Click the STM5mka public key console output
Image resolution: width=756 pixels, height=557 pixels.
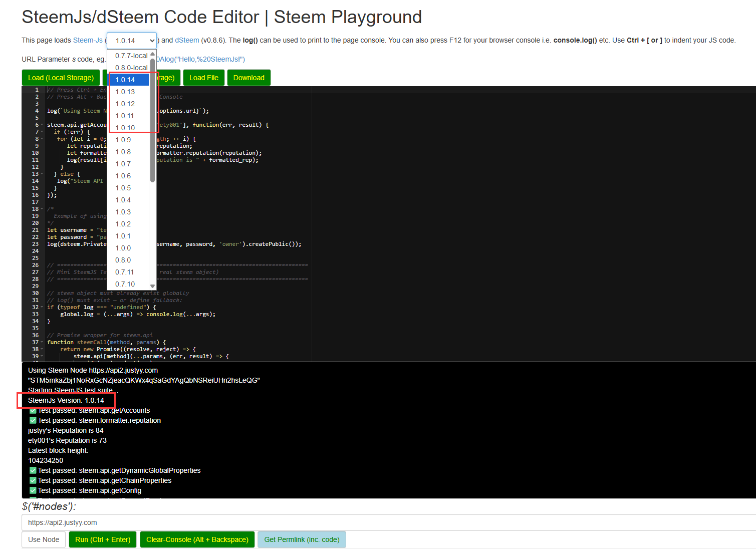click(x=144, y=380)
